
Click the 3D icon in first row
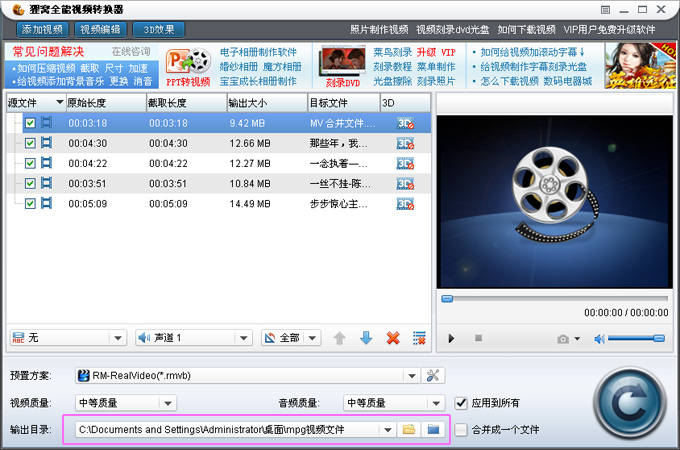(x=405, y=123)
